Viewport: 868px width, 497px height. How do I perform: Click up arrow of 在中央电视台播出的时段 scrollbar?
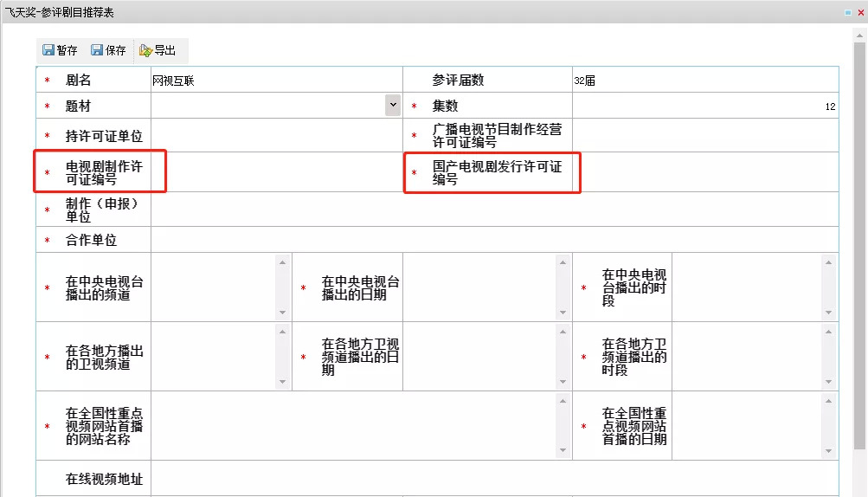tap(829, 262)
